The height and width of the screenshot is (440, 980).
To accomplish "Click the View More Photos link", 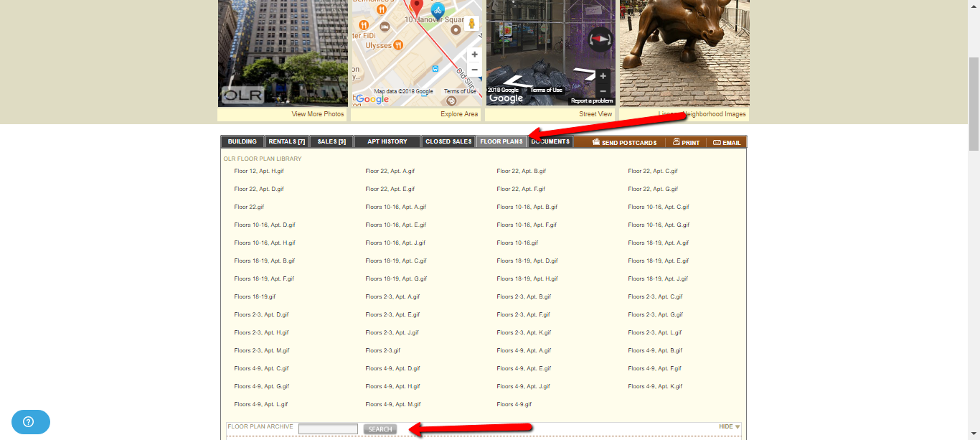I will [x=318, y=114].
